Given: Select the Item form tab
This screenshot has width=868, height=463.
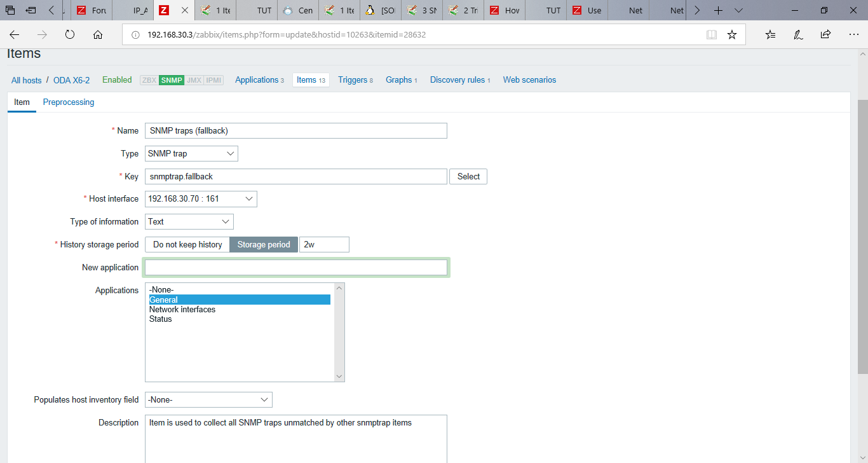Looking at the screenshot, I should (22, 102).
